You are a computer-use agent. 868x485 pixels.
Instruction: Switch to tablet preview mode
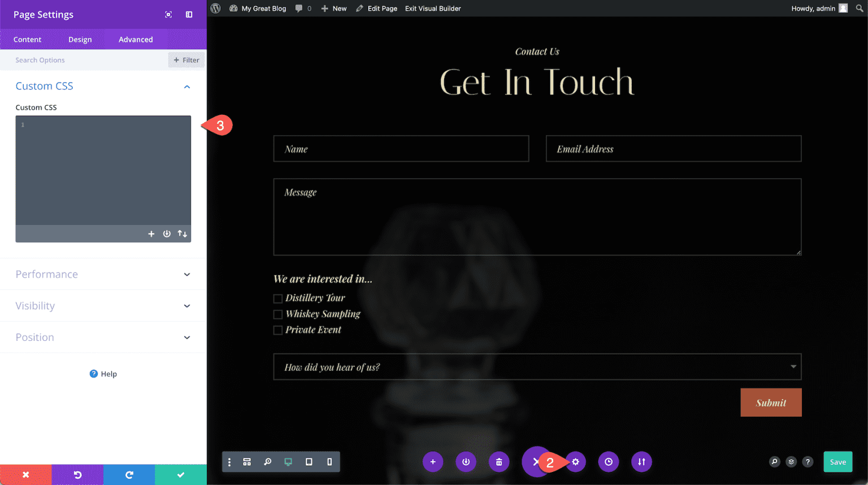point(309,462)
